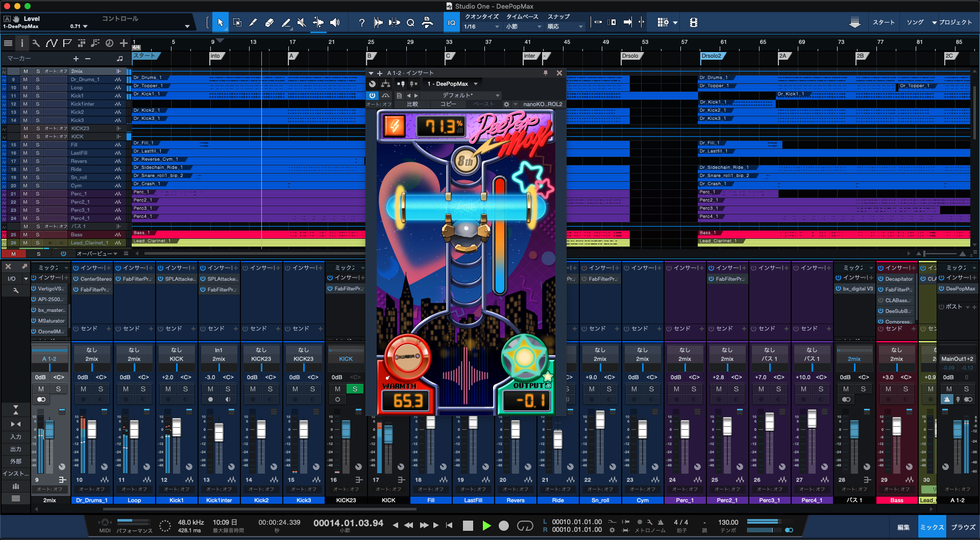Open the track list menu icon
This screenshot has width=980, height=540.
[8, 43]
